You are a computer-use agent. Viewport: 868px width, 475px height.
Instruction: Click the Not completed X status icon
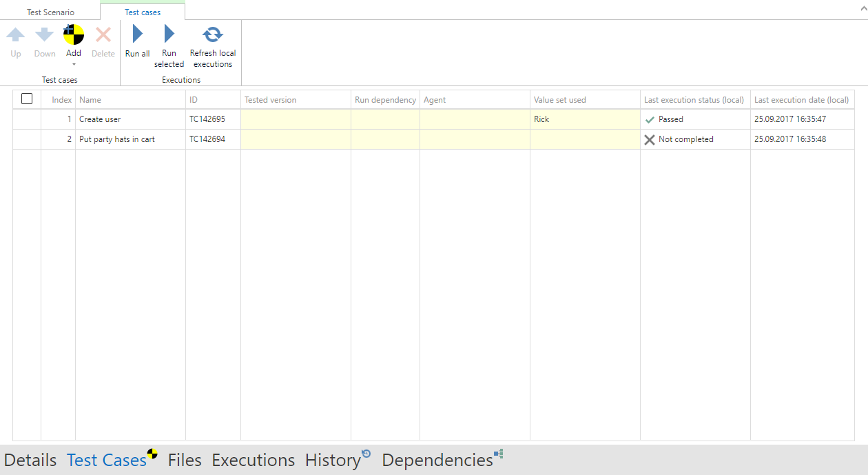tap(650, 139)
